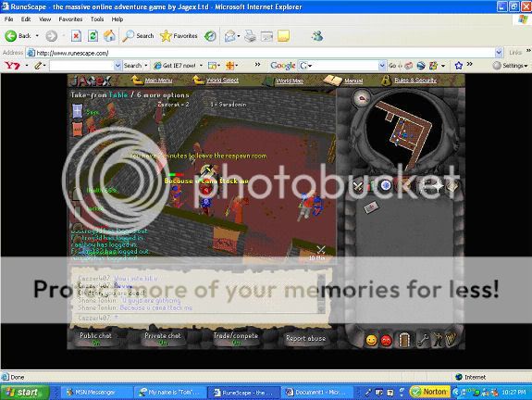Screen dimensions: 532x400
Task: Click the Google toolbar bookmark star icon
Action: coord(458,65)
